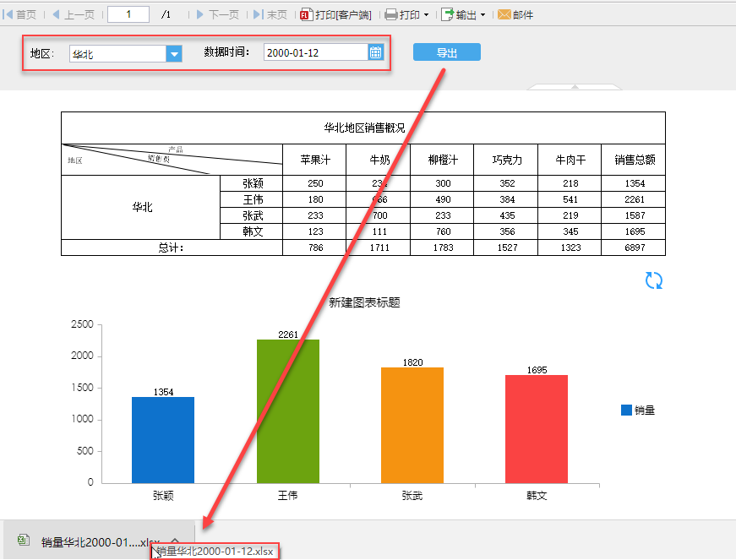Click the total value 6897
This screenshot has width=736, height=560.
(635, 247)
